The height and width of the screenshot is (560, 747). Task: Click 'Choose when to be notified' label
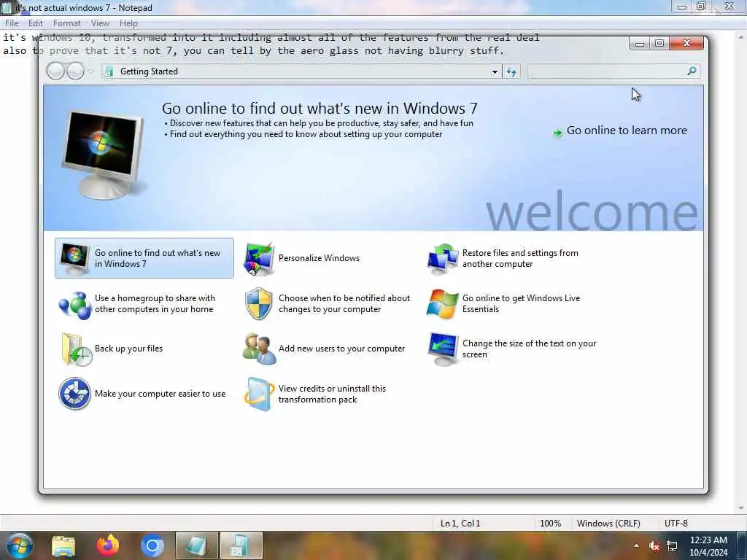(344, 303)
